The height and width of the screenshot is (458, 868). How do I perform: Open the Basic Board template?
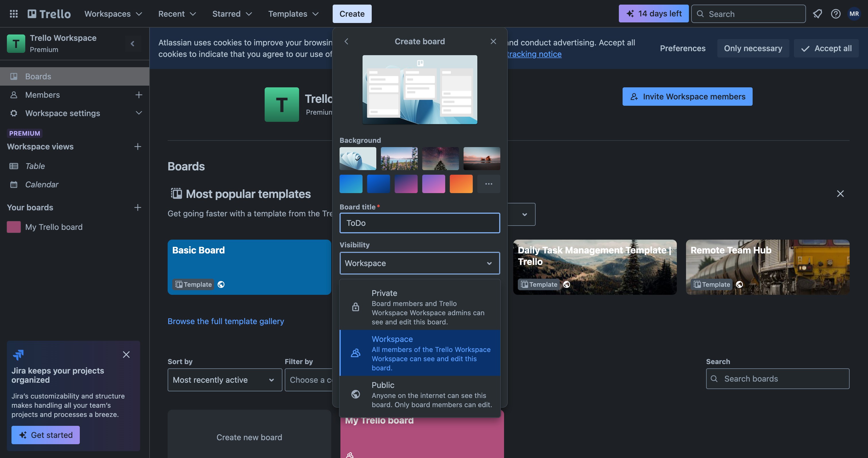(x=249, y=267)
